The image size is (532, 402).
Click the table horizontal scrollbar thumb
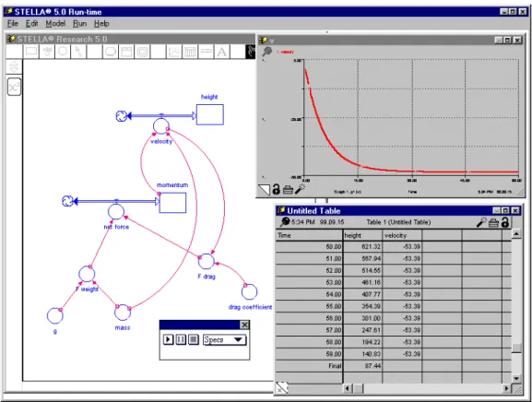[x=359, y=388]
